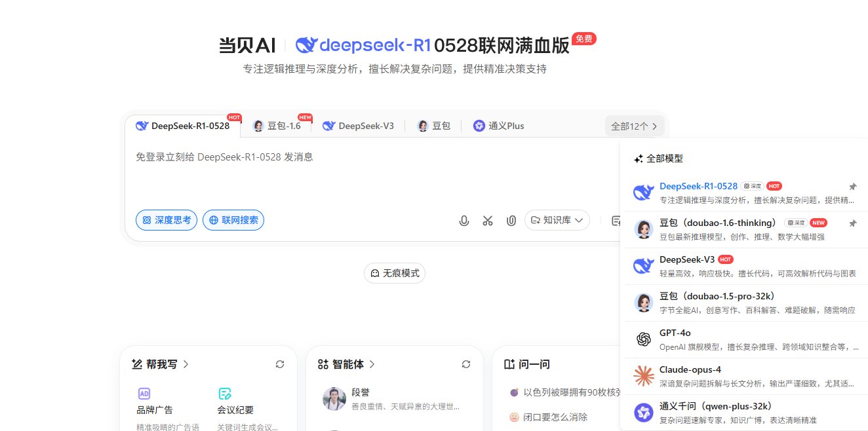This screenshot has height=431, width=868.
Task: Collapse the 全部12个 model list
Action: click(x=635, y=126)
